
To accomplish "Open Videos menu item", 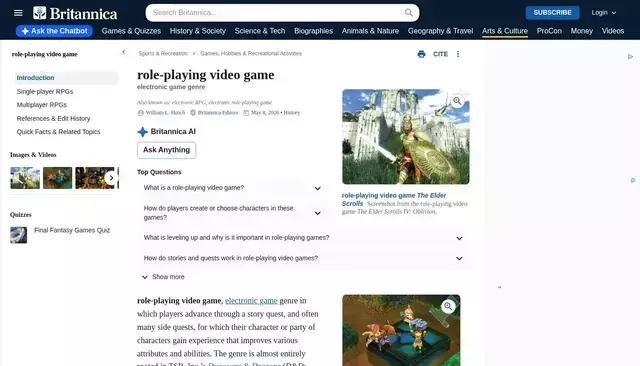I will [x=613, y=31].
